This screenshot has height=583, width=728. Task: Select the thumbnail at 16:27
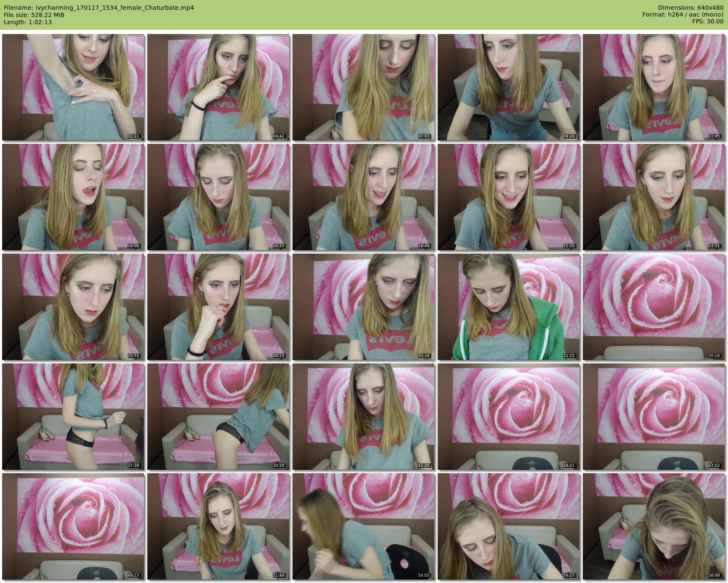pyautogui.click(x=218, y=197)
